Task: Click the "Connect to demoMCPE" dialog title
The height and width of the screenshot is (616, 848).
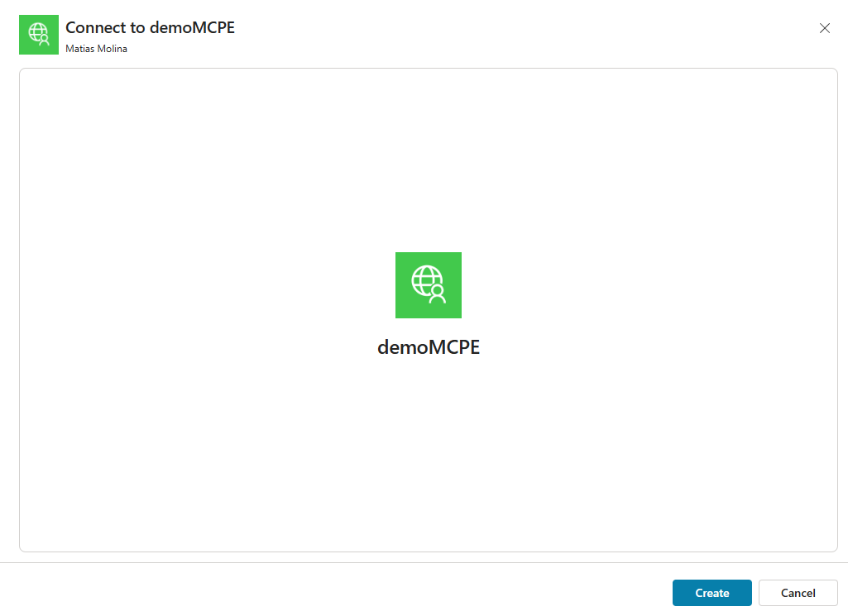Action: pos(150,27)
